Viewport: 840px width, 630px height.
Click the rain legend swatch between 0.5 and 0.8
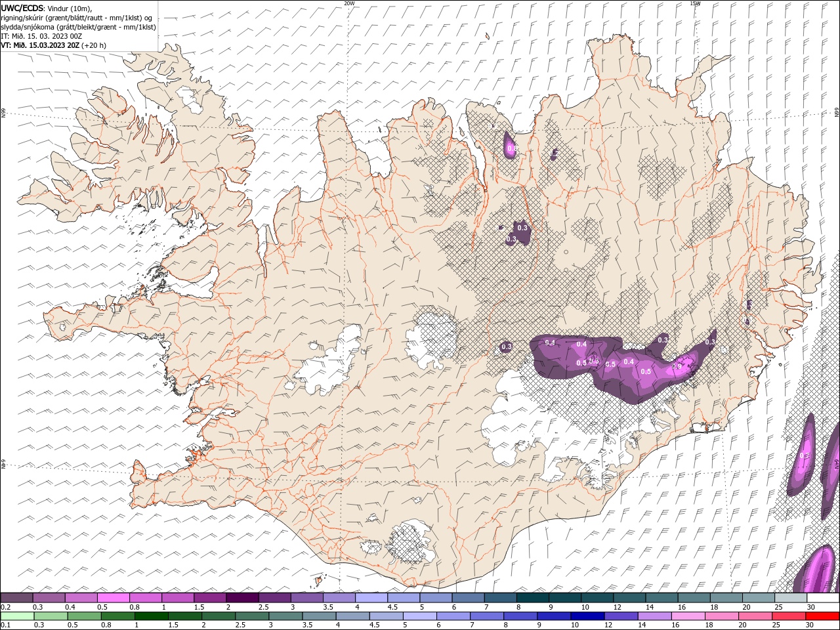tap(84, 616)
